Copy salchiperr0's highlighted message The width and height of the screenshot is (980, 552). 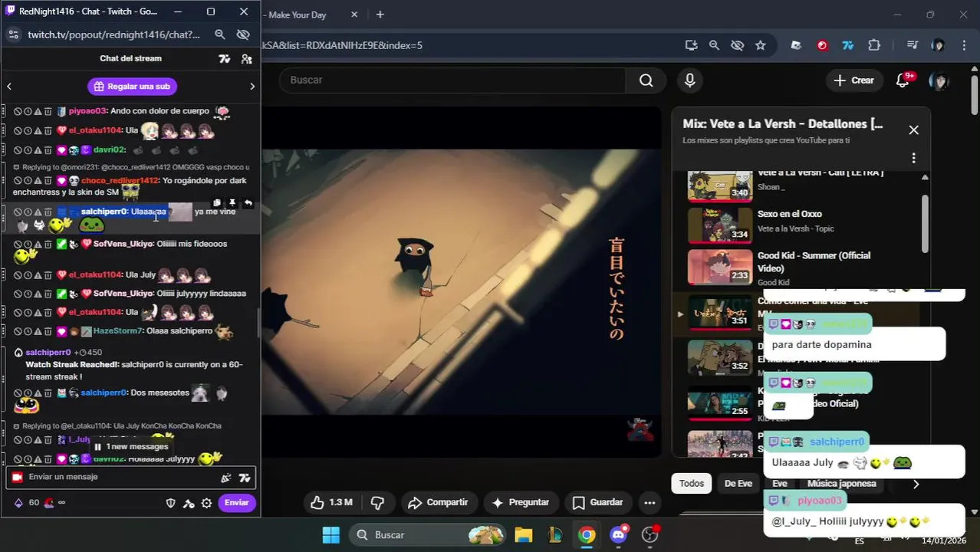click(217, 203)
